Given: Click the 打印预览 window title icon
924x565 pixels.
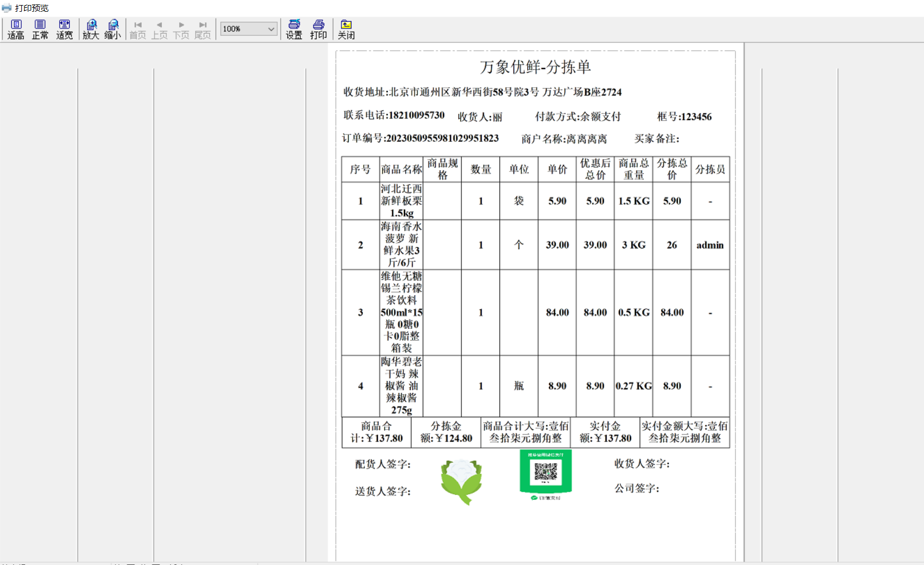Looking at the screenshot, I should coord(7,8).
